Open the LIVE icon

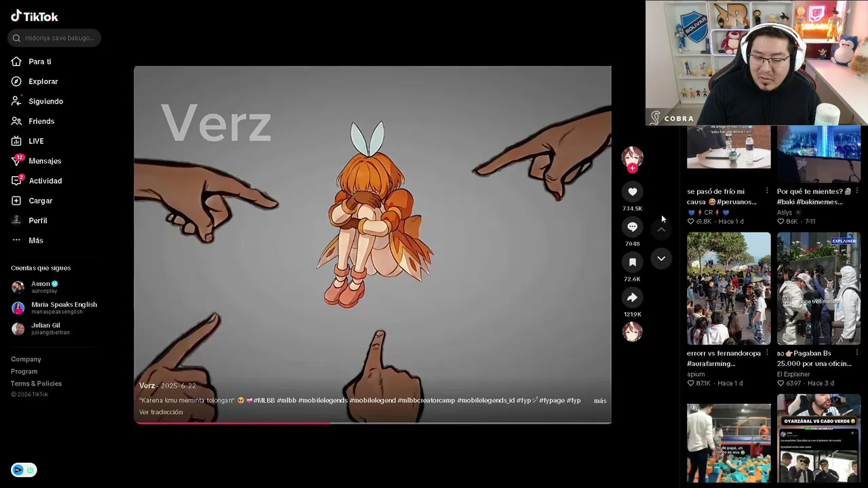[16, 141]
